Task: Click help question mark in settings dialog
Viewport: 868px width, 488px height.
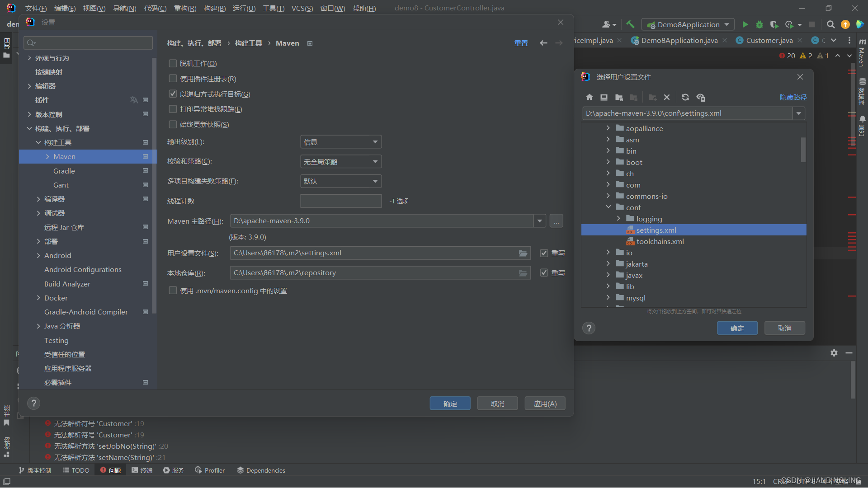Action: tap(34, 403)
